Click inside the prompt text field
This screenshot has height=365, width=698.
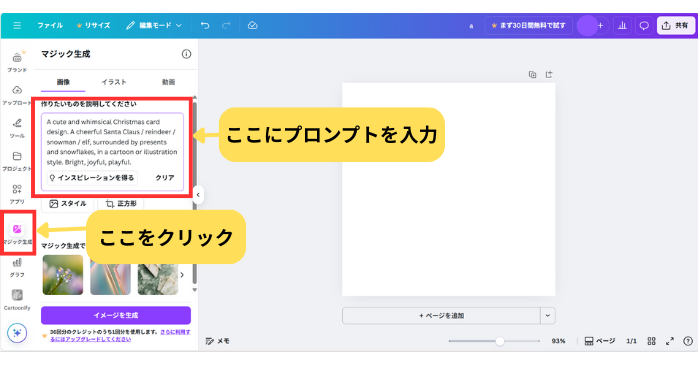[x=112, y=142]
